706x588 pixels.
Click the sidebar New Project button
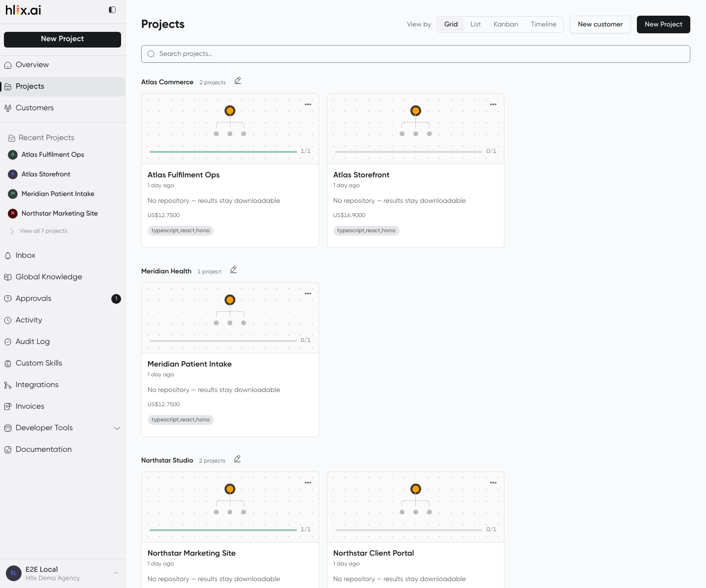pyautogui.click(x=62, y=39)
